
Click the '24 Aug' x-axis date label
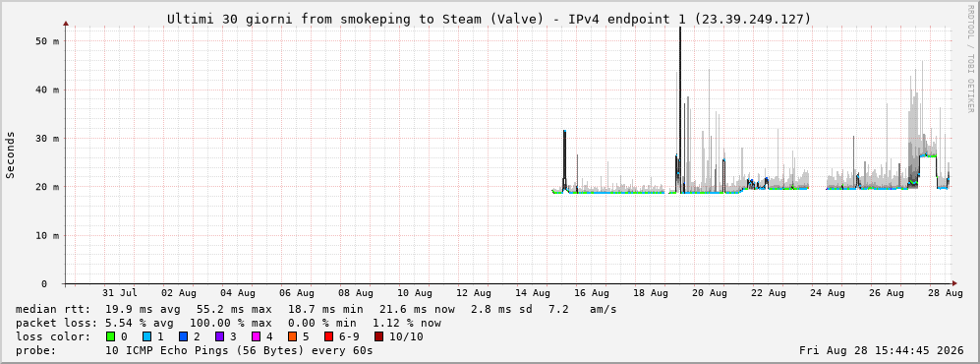click(828, 293)
